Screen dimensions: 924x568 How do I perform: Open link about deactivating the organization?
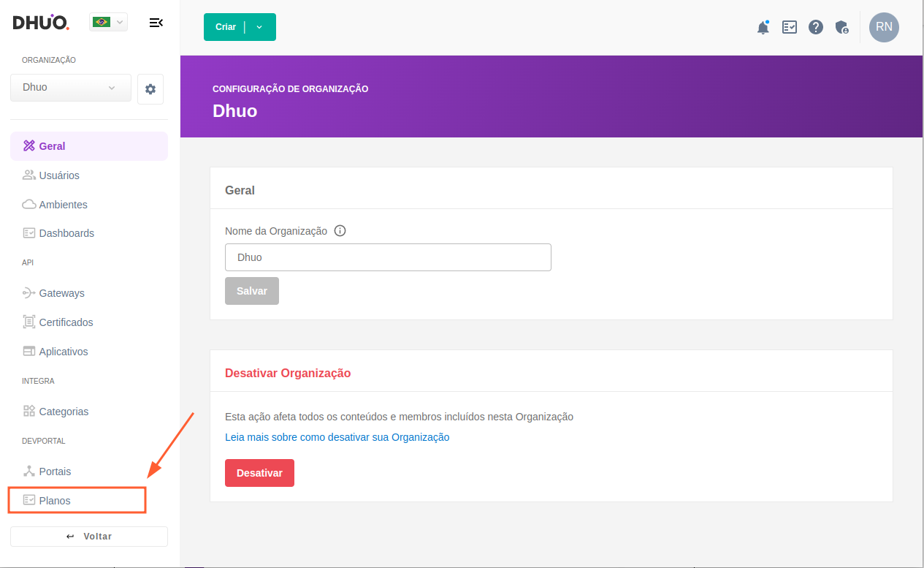tap(337, 437)
